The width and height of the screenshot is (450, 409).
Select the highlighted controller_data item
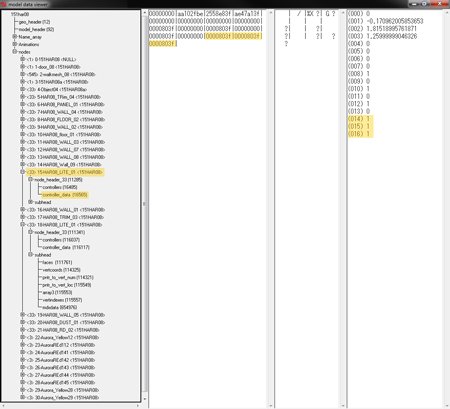click(x=65, y=195)
